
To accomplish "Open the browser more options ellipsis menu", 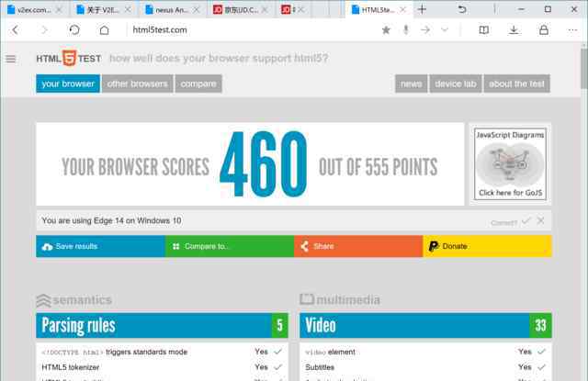I will pyautogui.click(x=572, y=30).
